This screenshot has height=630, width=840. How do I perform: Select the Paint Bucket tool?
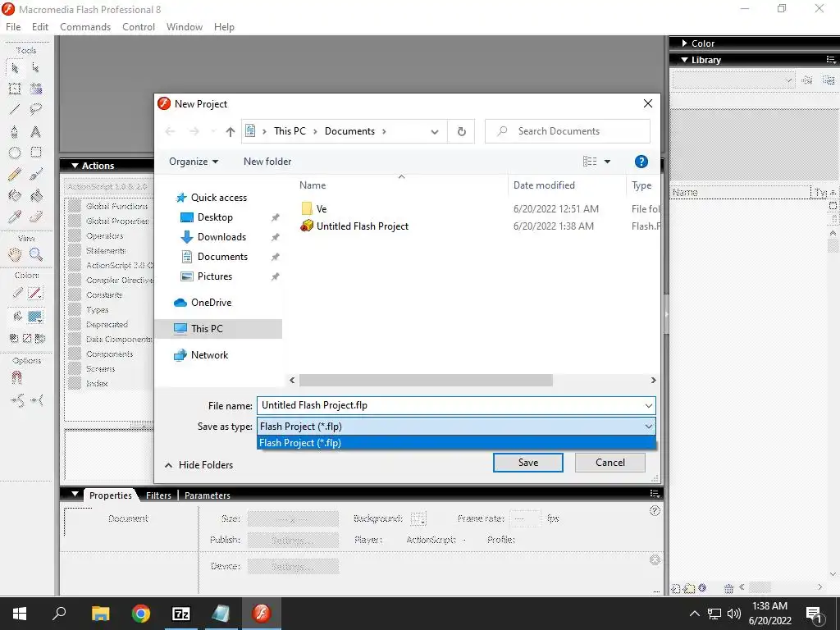pyautogui.click(x=36, y=195)
